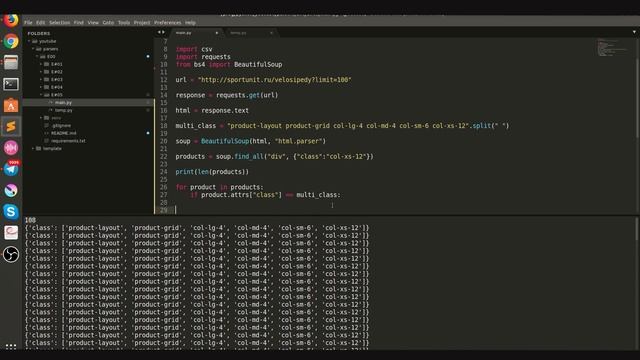Expand the E#04 folder arrow
The image size is (640, 360).
coord(41,87)
